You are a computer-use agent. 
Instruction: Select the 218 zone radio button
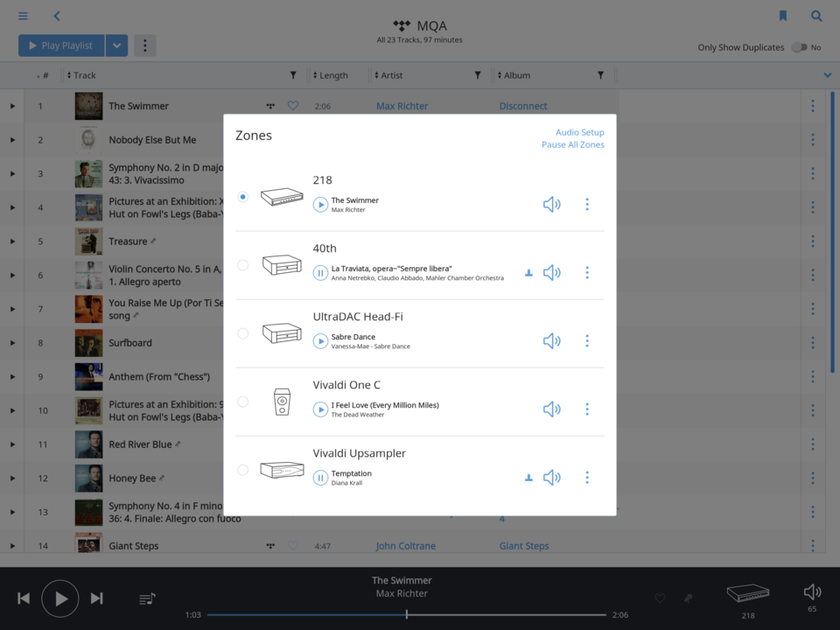point(242,197)
